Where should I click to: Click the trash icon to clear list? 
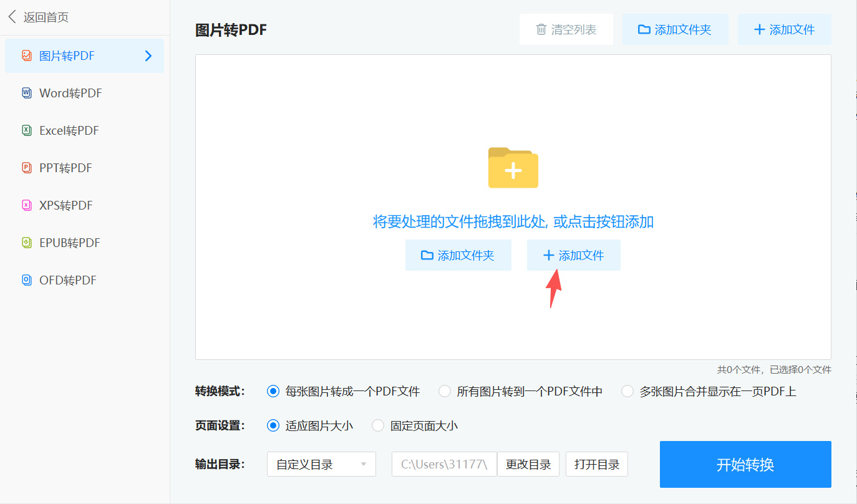coord(540,29)
